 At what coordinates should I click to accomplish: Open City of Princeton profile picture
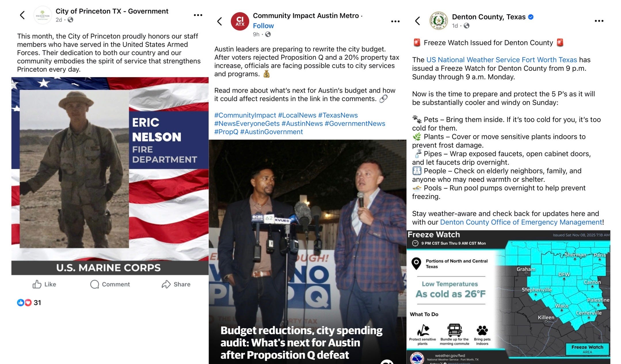[x=43, y=15]
